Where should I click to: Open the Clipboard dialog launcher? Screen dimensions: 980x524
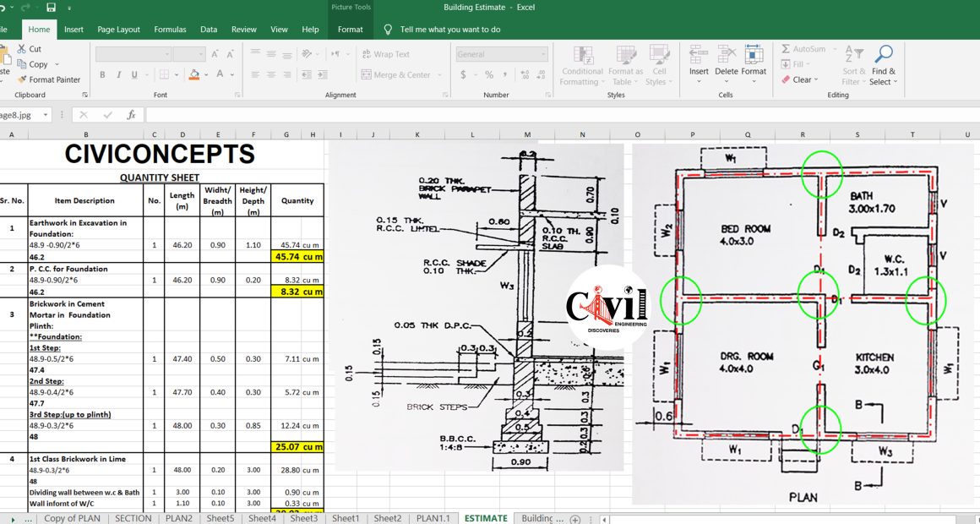[x=85, y=95]
